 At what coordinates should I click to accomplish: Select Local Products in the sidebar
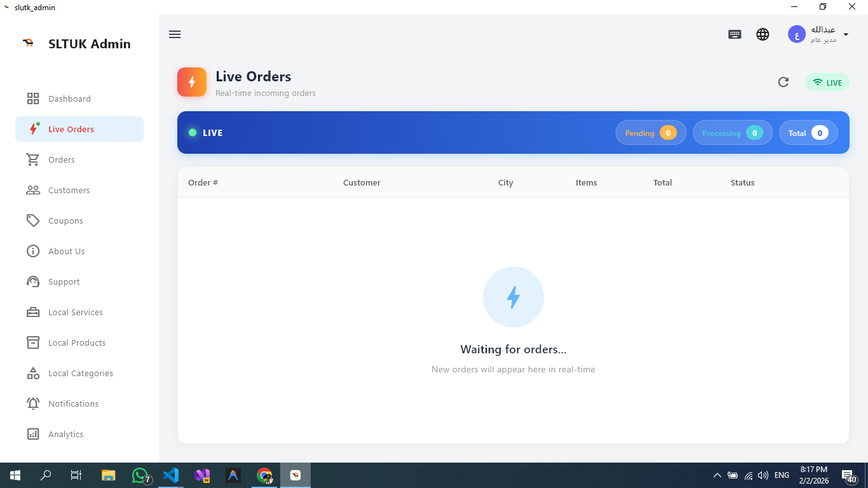point(77,342)
